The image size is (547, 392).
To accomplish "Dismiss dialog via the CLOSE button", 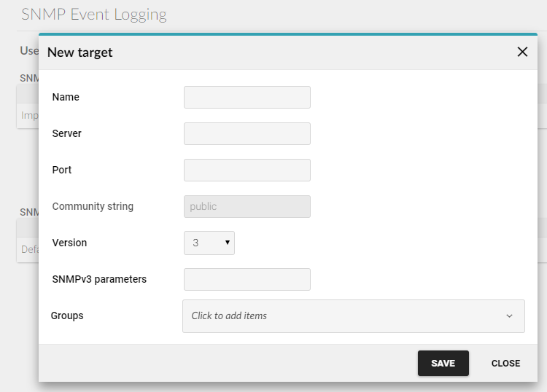I will tap(505, 363).
